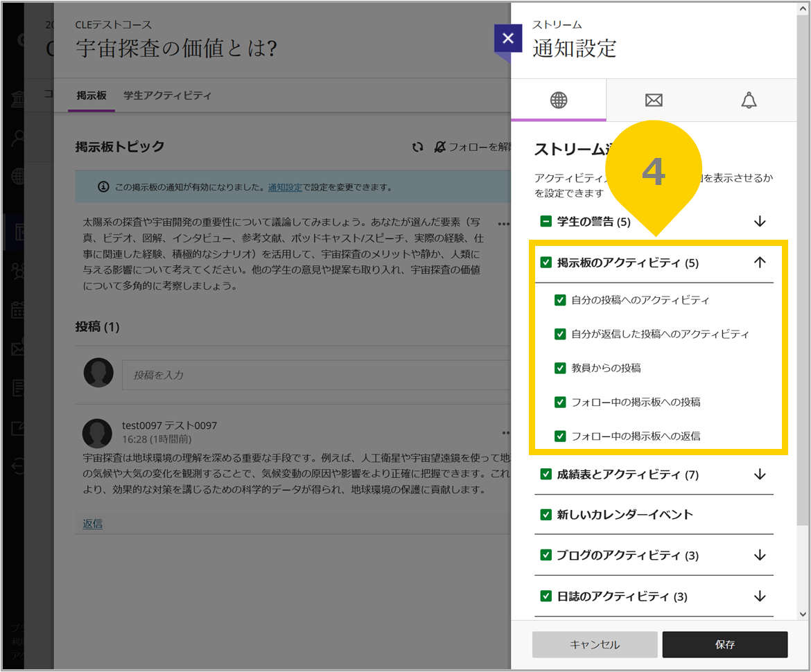This screenshot has height=672, width=811.
Task: Close the notification settings panel with X
Action: click(508, 37)
